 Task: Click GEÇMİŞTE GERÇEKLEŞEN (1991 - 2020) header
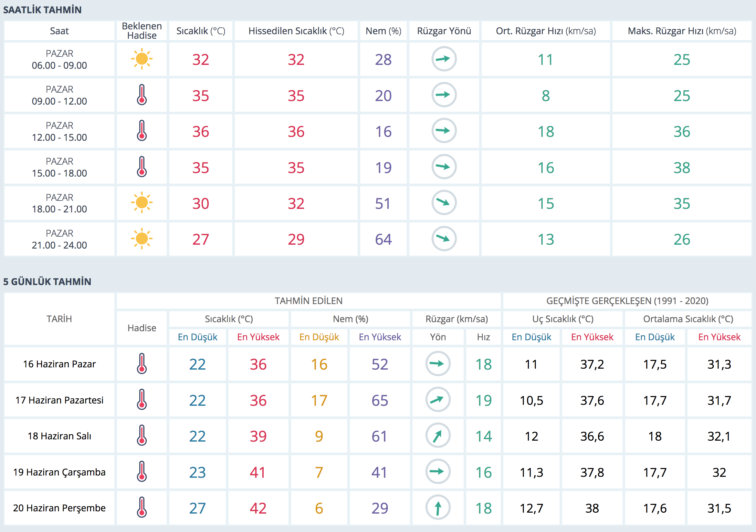tap(627, 301)
